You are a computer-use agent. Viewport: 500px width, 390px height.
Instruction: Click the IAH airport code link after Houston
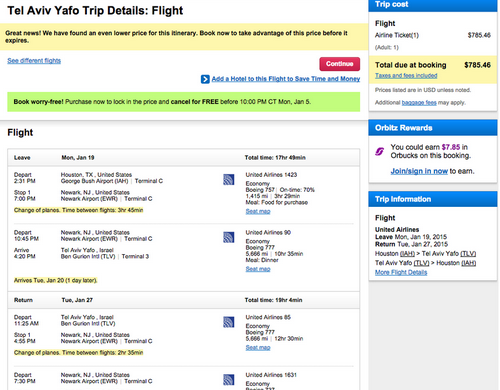pyautogui.click(x=407, y=254)
